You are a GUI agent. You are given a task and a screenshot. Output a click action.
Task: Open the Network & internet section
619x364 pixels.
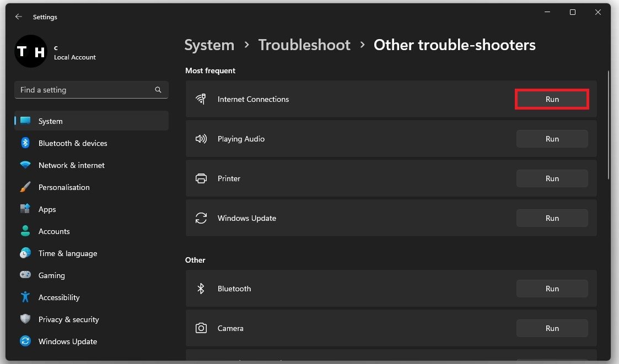tap(71, 165)
